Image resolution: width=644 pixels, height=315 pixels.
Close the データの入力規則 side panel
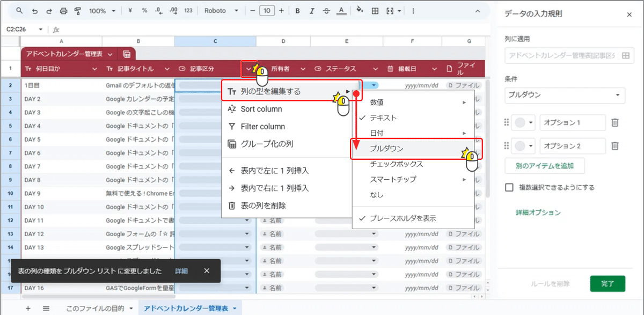tap(630, 14)
